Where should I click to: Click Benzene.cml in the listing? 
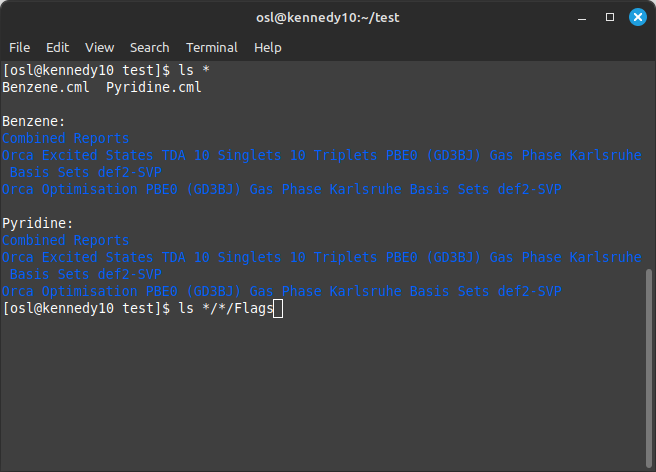click(46, 87)
